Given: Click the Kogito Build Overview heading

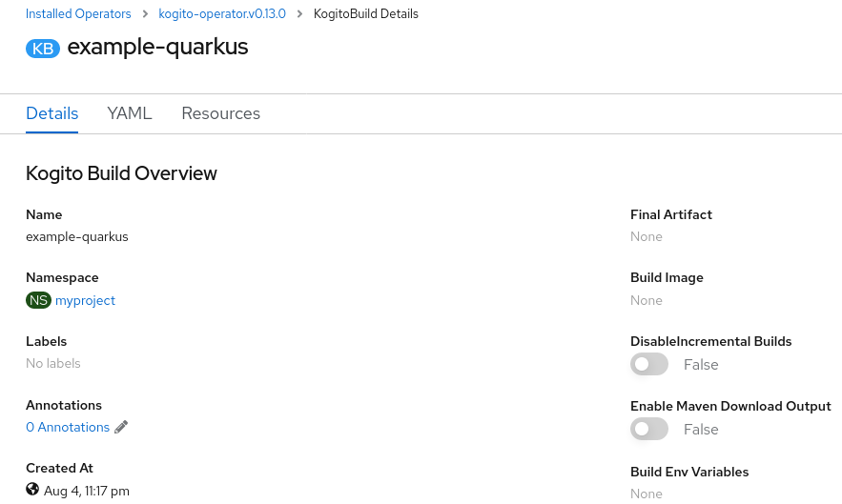Looking at the screenshot, I should [x=121, y=173].
